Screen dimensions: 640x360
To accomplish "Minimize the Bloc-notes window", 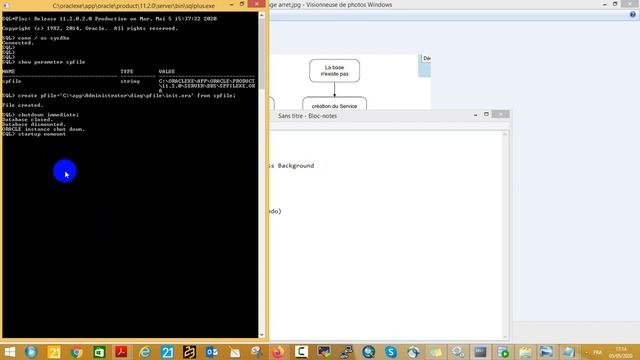I will [476, 115].
